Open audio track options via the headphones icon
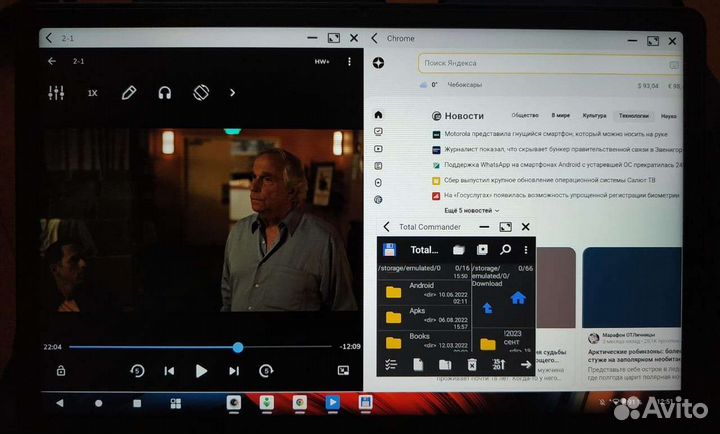The image size is (720, 434). click(x=165, y=93)
